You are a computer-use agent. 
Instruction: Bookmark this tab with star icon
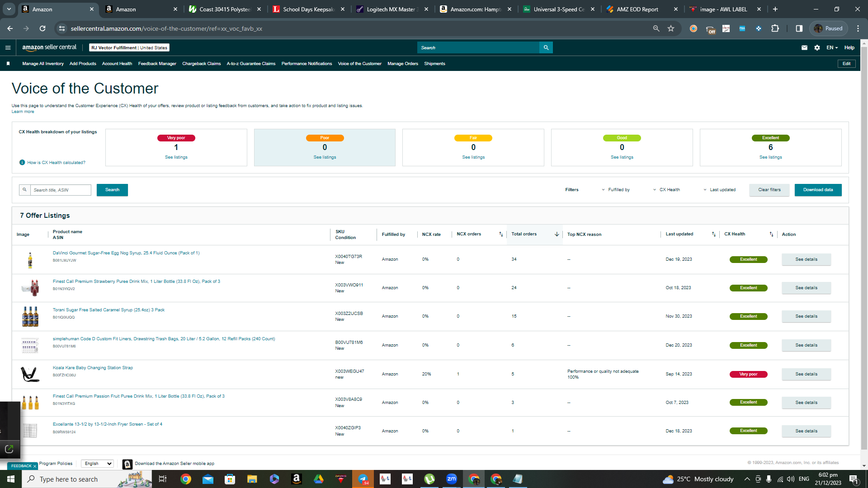point(671,28)
